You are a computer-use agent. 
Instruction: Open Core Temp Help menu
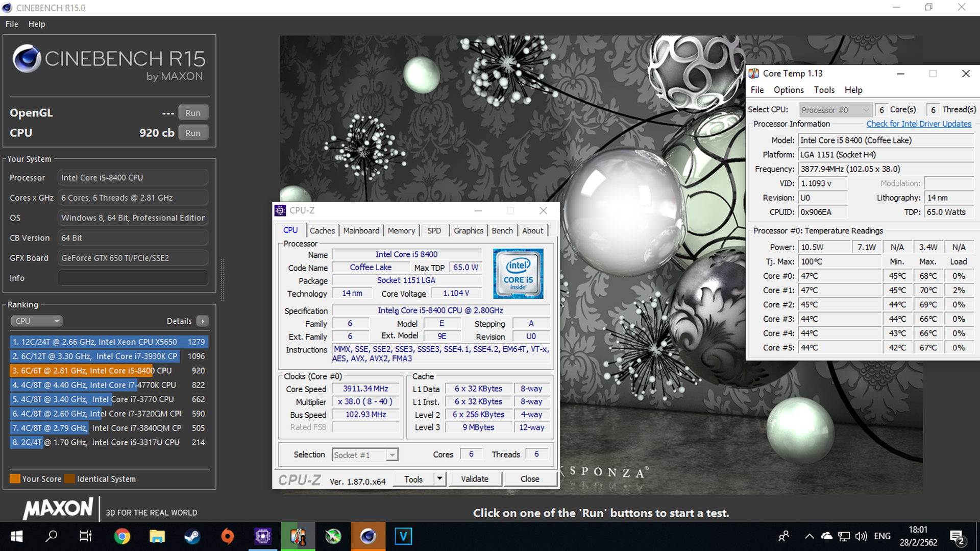click(x=853, y=90)
